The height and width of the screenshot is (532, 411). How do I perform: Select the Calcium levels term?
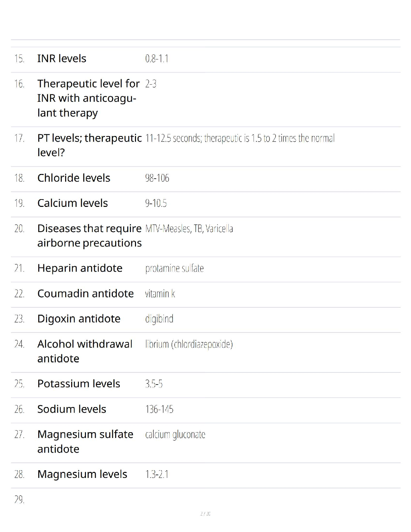tap(73, 203)
